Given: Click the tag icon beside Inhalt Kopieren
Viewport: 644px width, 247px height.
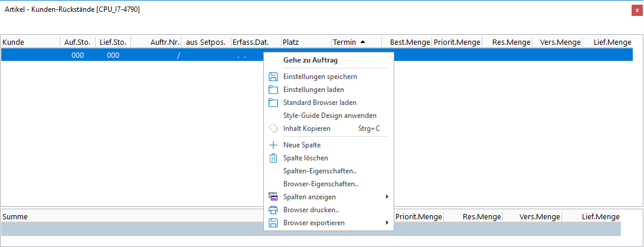Looking at the screenshot, I should point(273,129).
